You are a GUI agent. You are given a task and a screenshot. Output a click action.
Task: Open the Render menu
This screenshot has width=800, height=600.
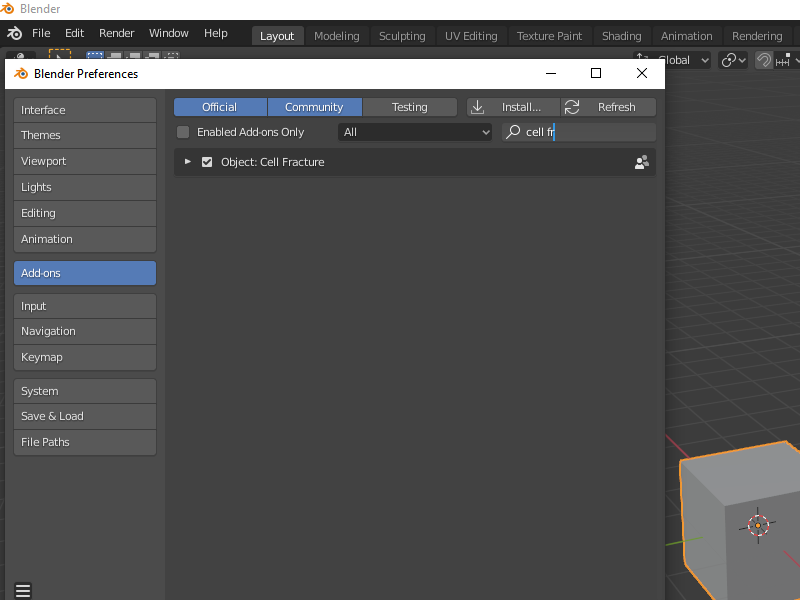coord(116,33)
